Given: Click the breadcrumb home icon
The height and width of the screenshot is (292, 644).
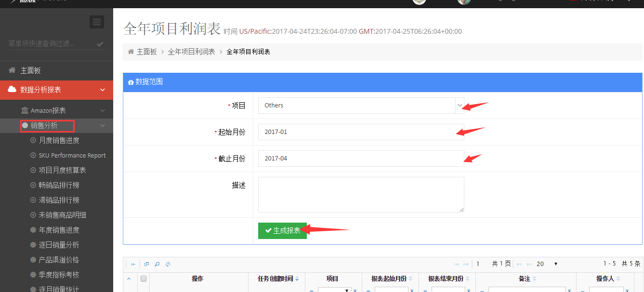Looking at the screenshot, I should click(131, 52).
